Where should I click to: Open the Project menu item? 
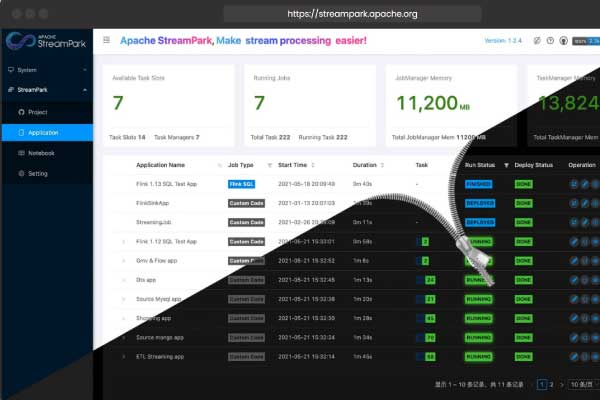tap(38, 112)
